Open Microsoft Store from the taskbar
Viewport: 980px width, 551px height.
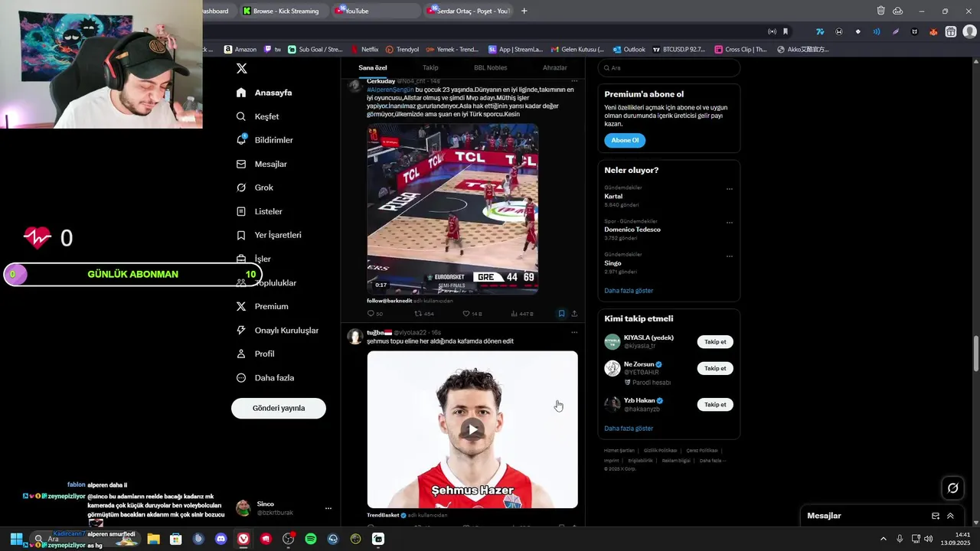pyautogui.click(x=176, y=539)
